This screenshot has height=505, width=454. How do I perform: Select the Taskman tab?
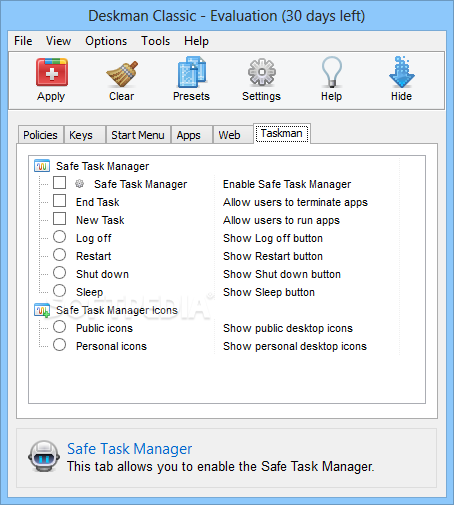coord(282,133)
